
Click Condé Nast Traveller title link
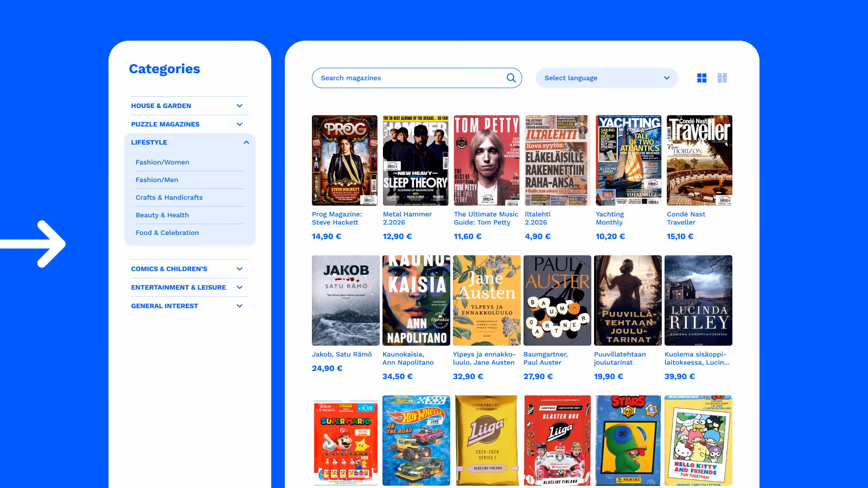(686, 218)
